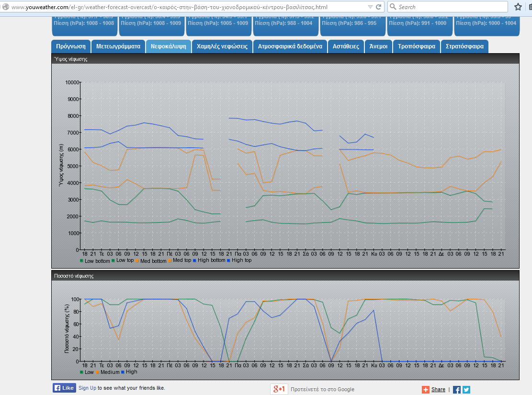The image size is (532, 395).
Task: Toggle the Low bottom legend entry
Action: (95, 261)
